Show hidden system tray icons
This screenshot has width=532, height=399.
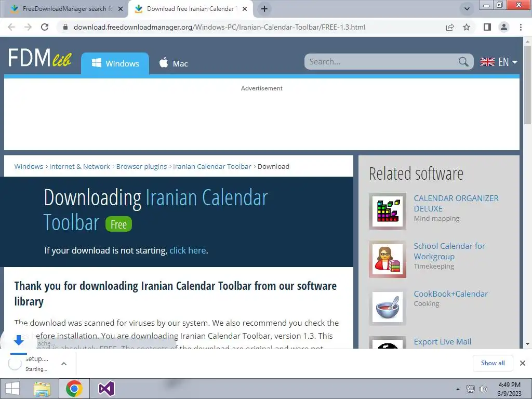(x=458, y=389)
